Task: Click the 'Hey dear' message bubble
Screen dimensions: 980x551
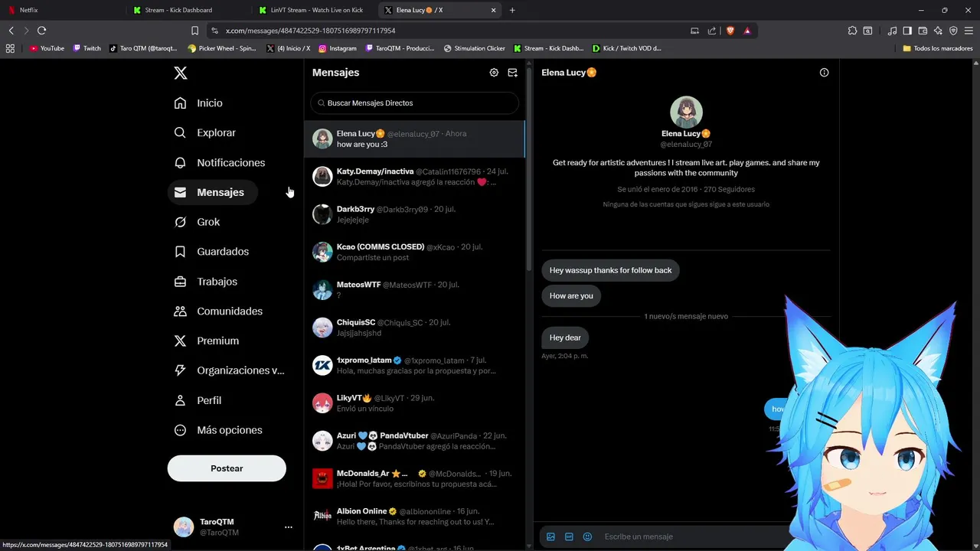Action: (565, 337)
